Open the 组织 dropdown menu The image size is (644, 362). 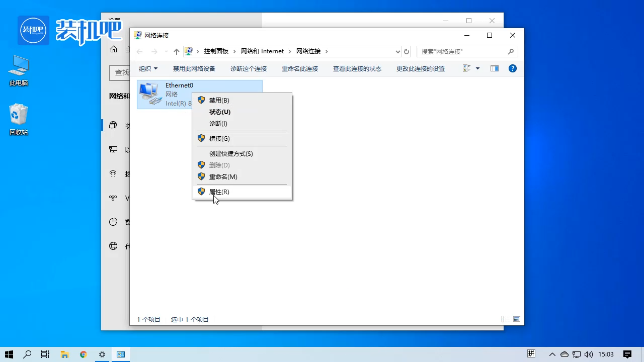pos(147,68)
